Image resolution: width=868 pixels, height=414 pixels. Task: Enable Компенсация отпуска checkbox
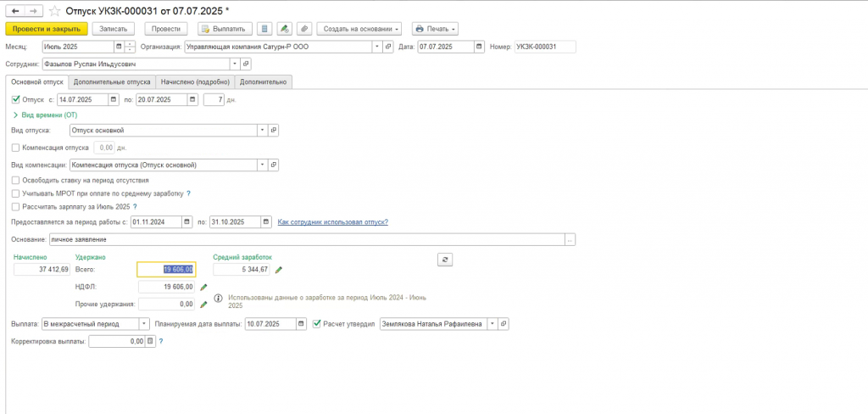click(x=15, y=148)
